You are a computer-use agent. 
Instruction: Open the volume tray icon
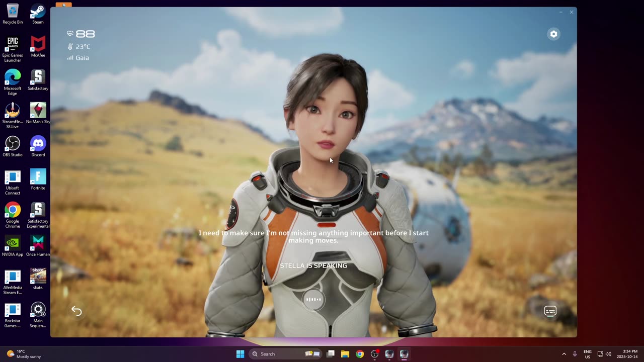[x=608, y=354]
